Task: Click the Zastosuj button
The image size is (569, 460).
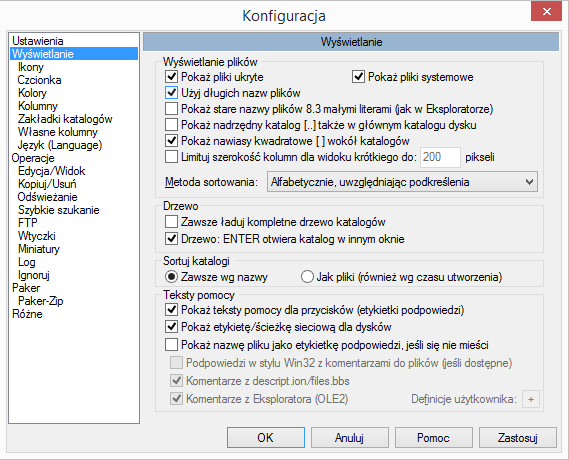Action: [517, 438]
